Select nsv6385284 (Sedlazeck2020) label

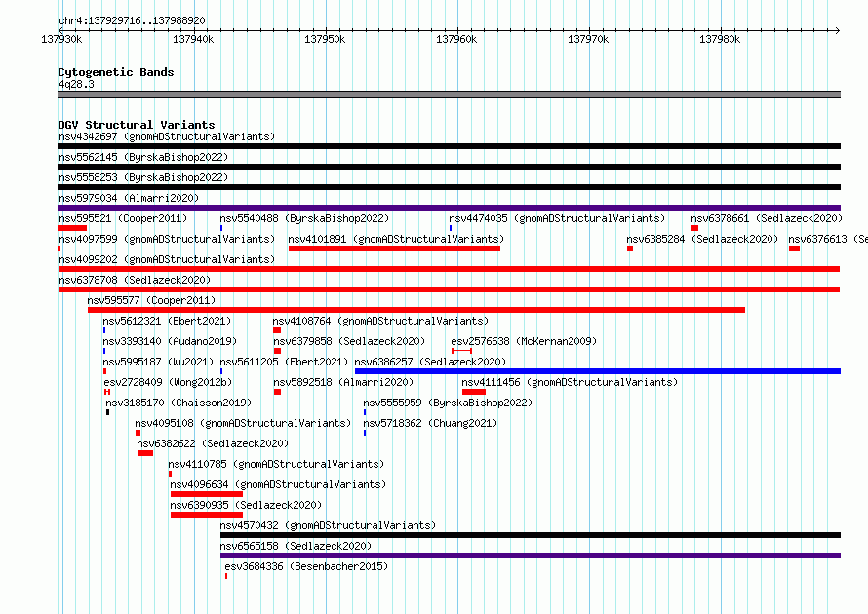702,239
